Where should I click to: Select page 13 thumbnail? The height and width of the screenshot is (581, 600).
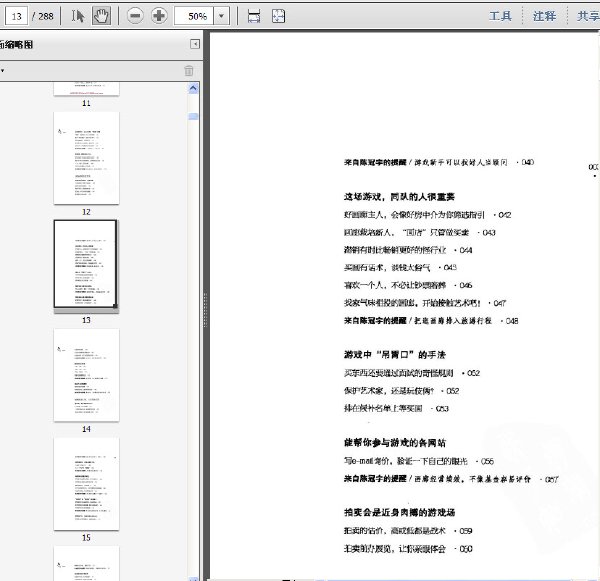click(86, 264)
